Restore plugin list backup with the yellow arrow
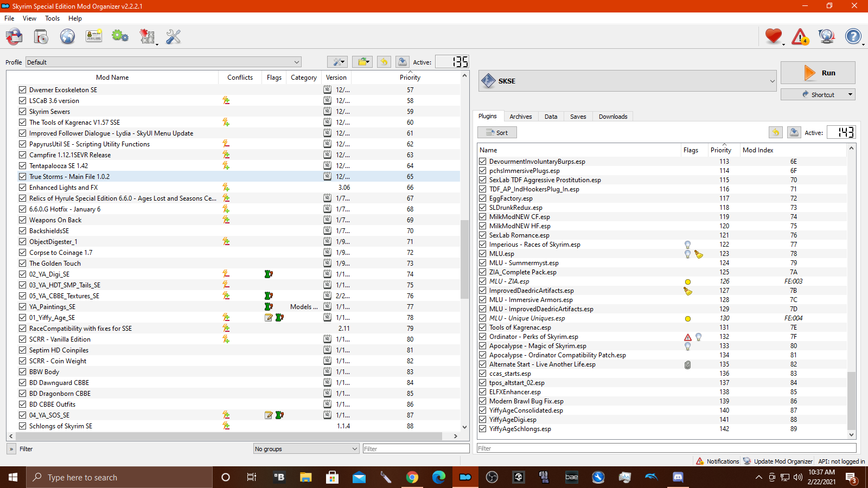Viewport: 868px width, 488px height. coord(776,132)
